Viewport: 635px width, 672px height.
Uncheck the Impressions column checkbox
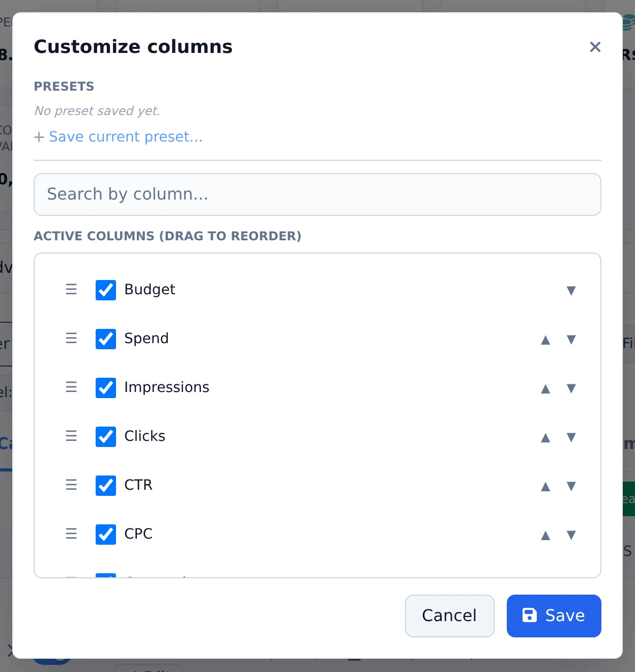106,388
